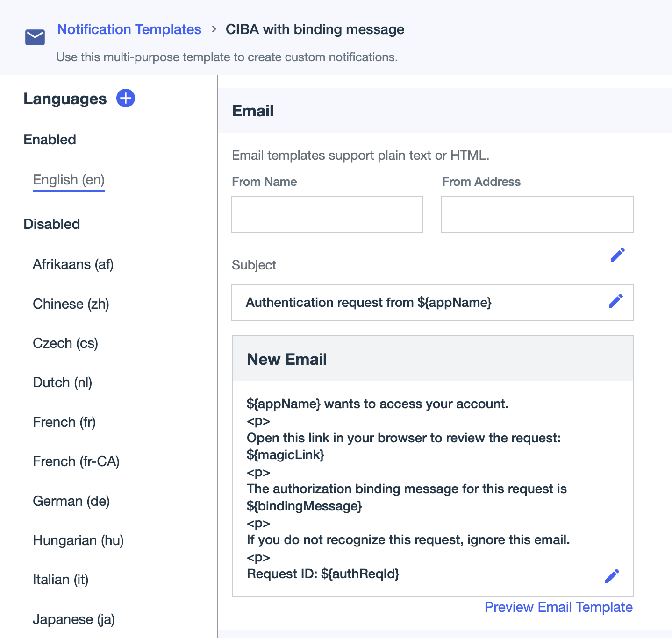The width and height of the screenshot is (672, 638).
Task: Select Italian (it) language template
Action: point(60,579)
